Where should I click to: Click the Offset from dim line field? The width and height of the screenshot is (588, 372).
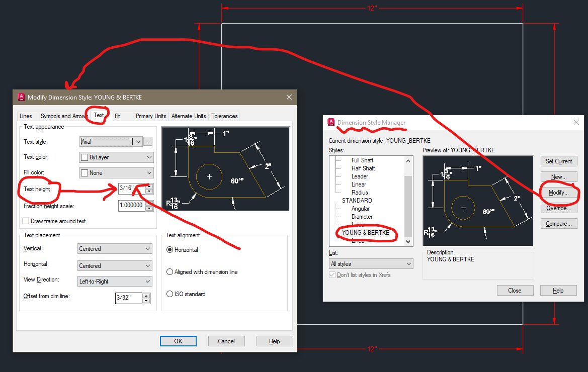[129, 298]
